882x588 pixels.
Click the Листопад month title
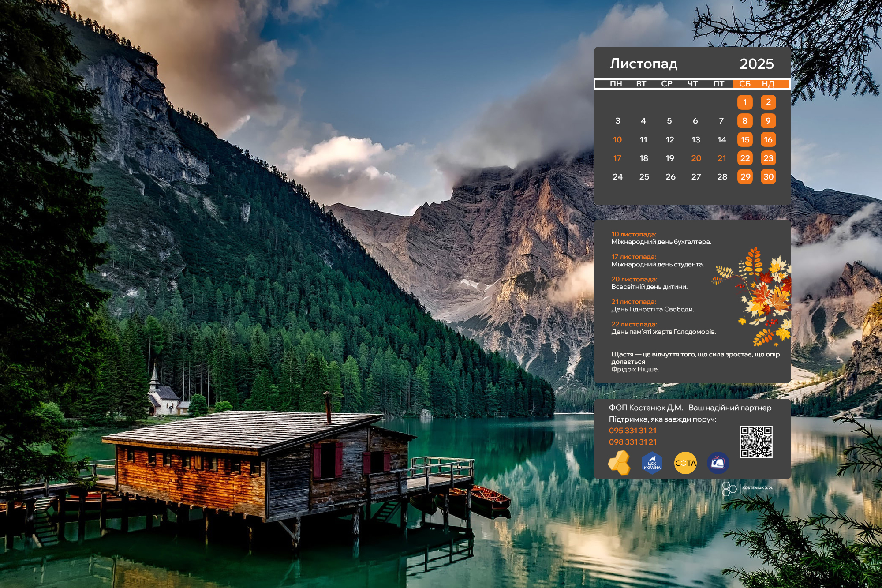(643, 64)
